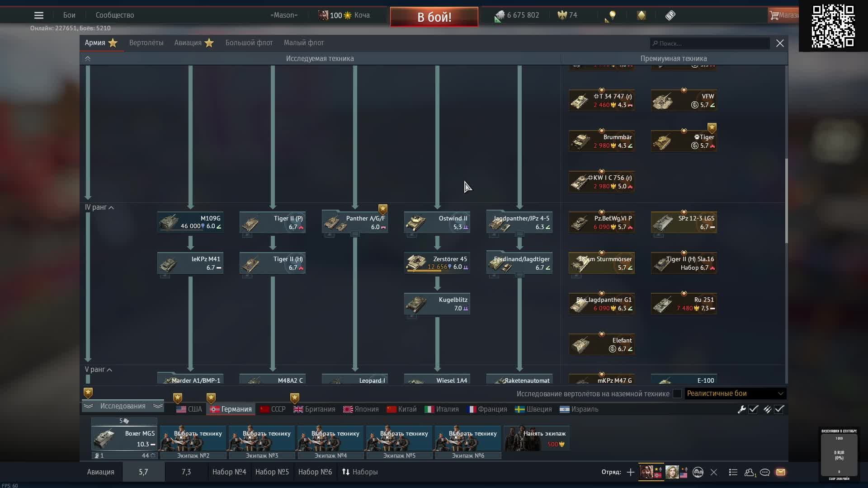Viewport: 868px width, 488px height.
Task: Expand the Research panel right chevron
Action: tap(158, 406)
